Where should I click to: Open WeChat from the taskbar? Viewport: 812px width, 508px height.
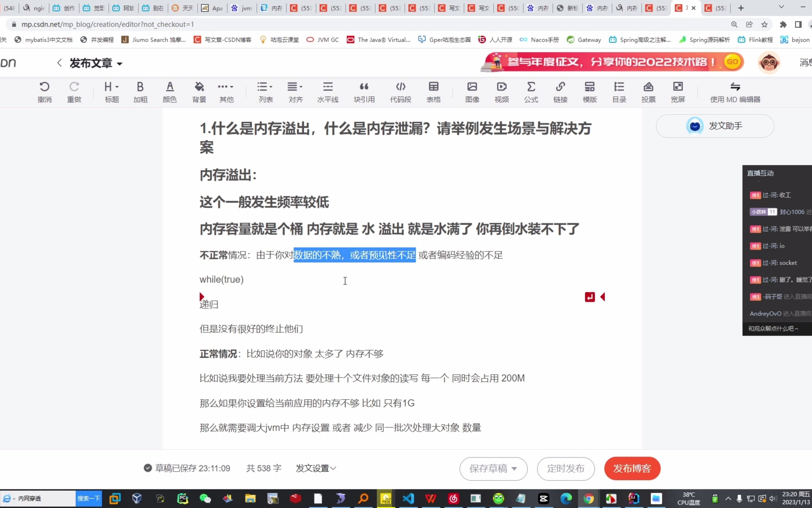click(x=205, y=499)
